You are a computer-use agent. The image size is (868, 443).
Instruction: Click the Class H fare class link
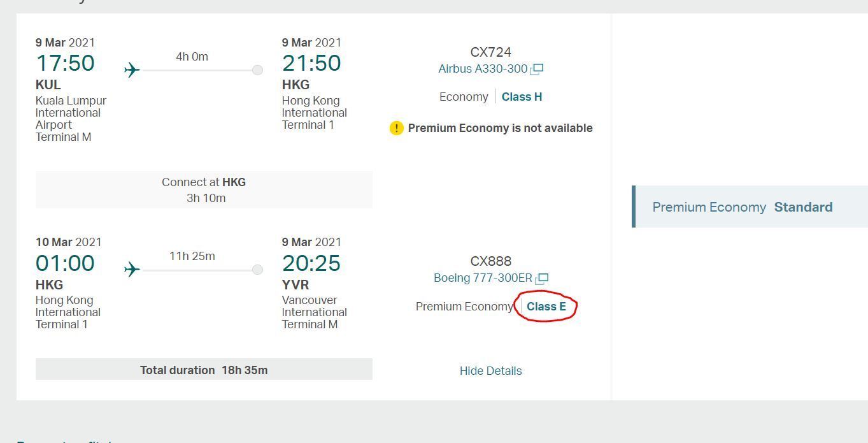[522, 97]
